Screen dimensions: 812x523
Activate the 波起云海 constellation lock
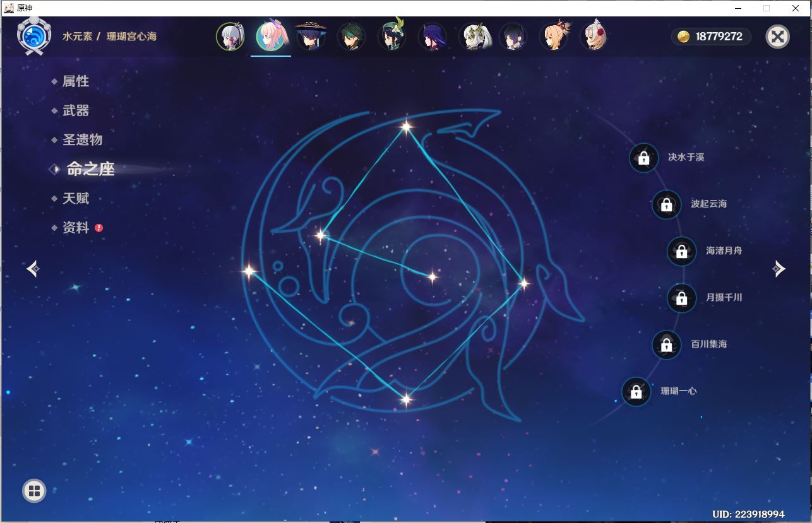click(666, 204)
